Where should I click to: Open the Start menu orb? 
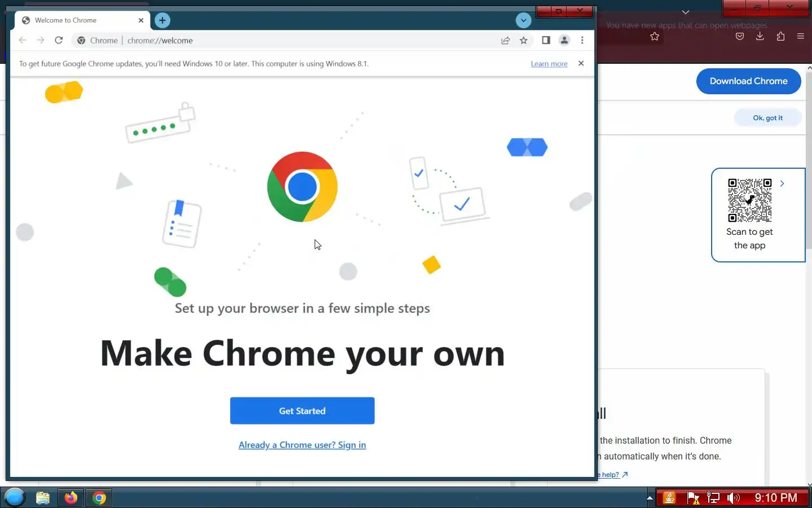tap(15, 497)
